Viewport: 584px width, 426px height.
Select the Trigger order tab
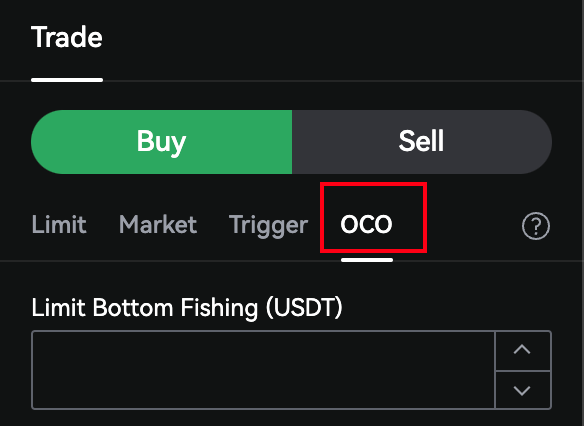[x=269, y=226]
